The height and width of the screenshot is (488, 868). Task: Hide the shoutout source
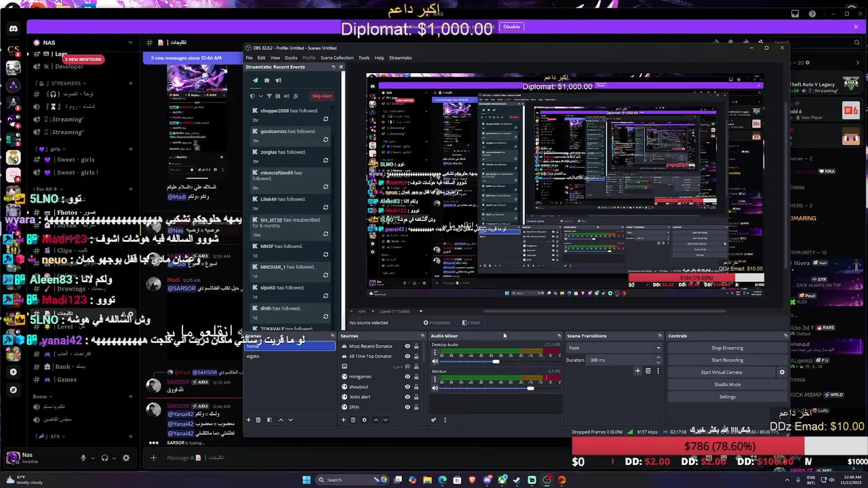408,387
